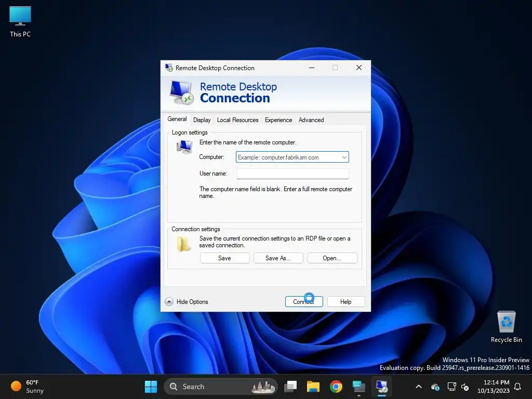The width and height of the screenshot is (532, 399).
Task: Select the General tab
Action: [177, 119]
